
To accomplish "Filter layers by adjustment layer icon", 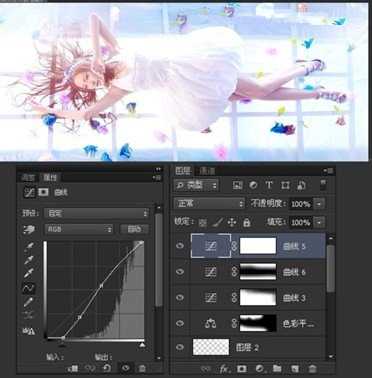I will [253, 185].
